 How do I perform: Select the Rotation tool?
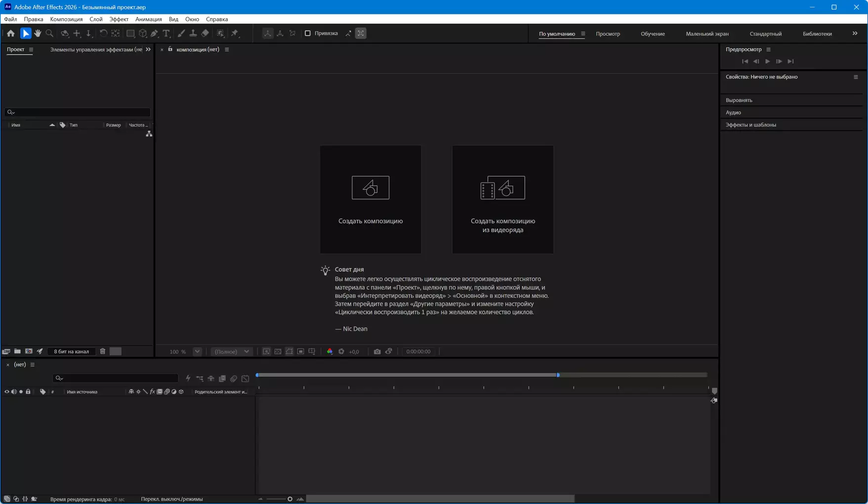tap(103, 34)
